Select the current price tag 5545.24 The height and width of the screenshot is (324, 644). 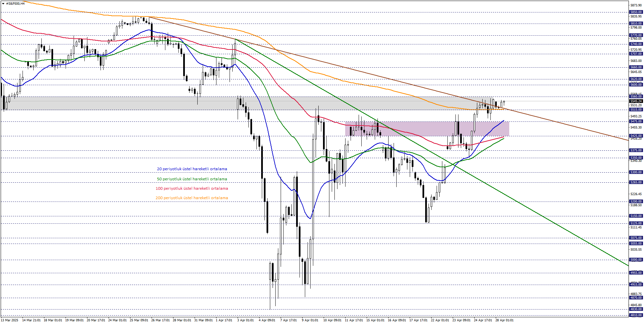(x=636, y=101)
